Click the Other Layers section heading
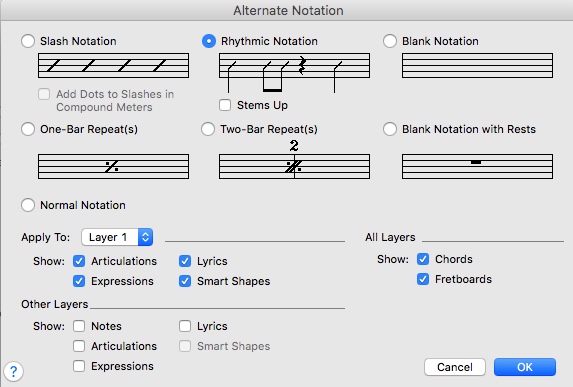This screenshot has height=387, width=573. coord(54,304)
